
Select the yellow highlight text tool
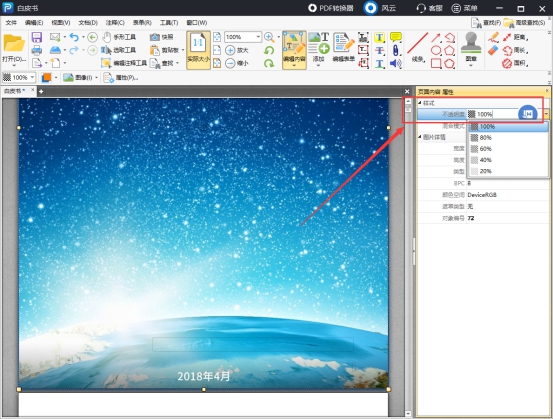pyautogui.click(x=379, y=37)
